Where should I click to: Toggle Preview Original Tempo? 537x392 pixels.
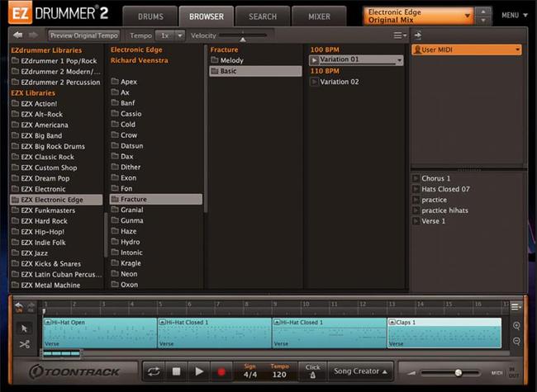click(84, 35)
